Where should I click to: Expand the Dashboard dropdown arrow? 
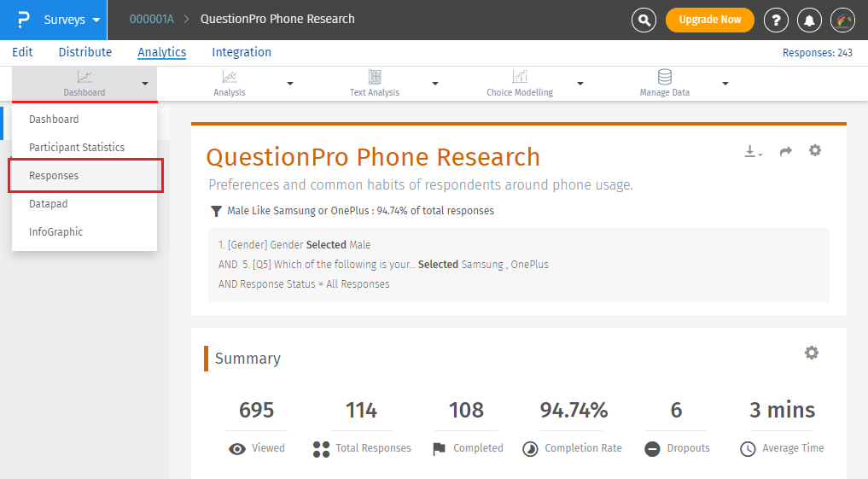(x=145, y=84)
